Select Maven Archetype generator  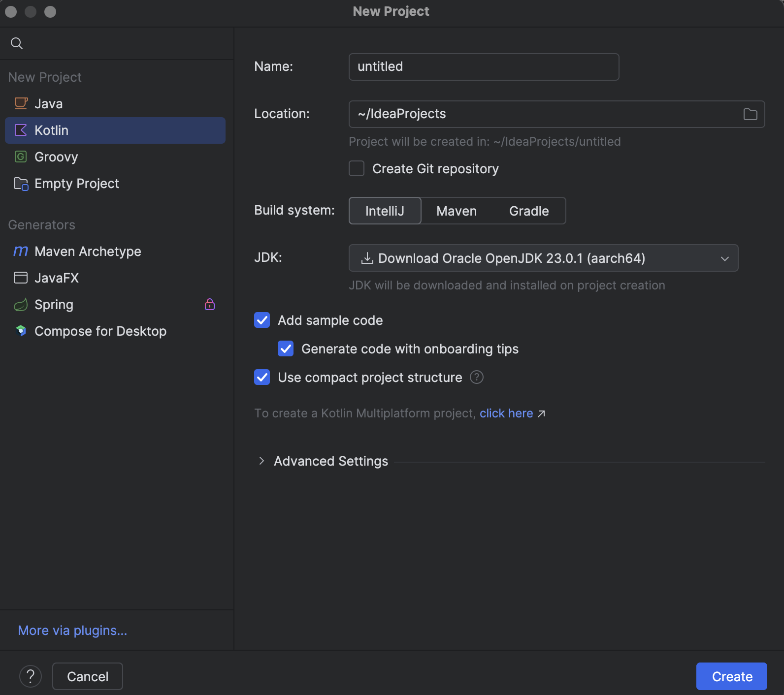(x=115, y=251)
